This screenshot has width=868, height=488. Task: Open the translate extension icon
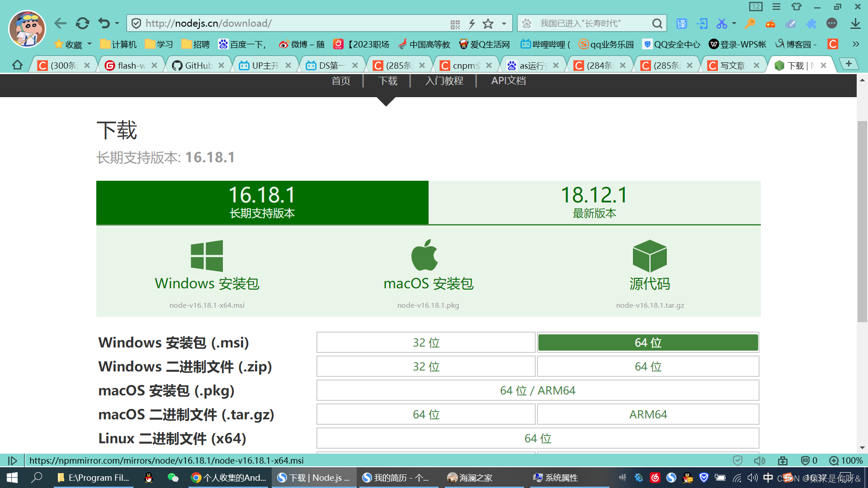(681, 23)
